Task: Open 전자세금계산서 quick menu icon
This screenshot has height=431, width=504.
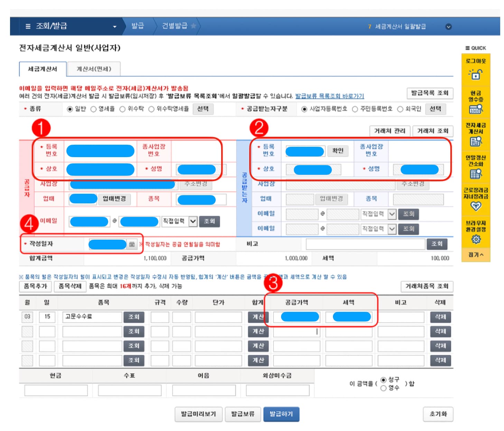Action: (x=476, y=141)
